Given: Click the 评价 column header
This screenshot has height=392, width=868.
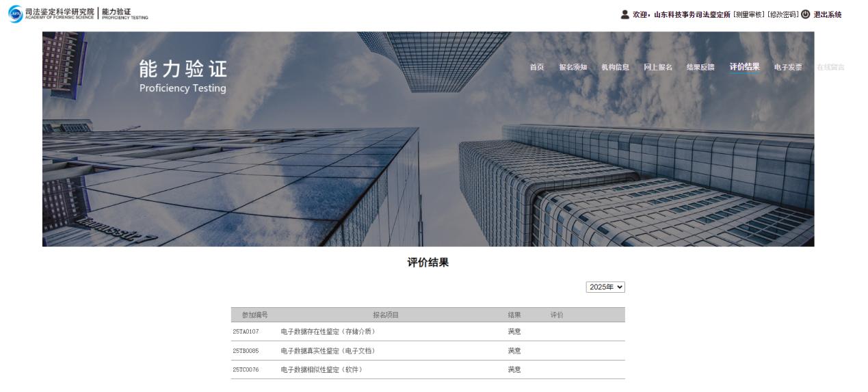Looking at the screenshot, I should 557,315.
